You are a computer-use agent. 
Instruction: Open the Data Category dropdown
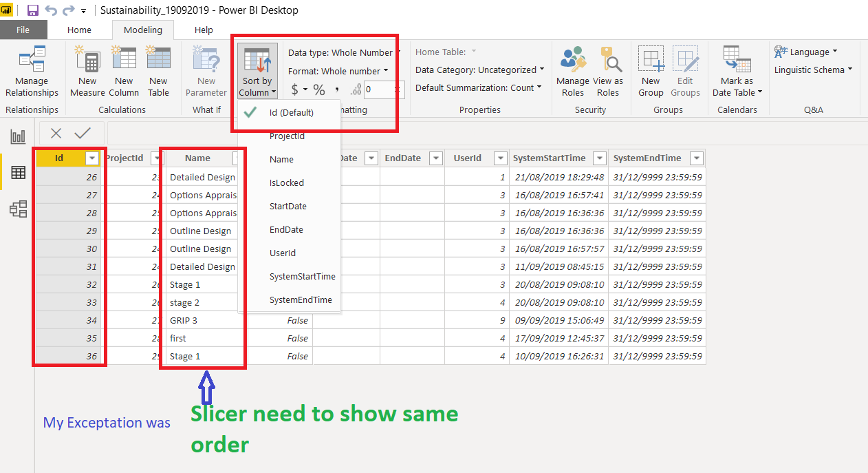479,70
